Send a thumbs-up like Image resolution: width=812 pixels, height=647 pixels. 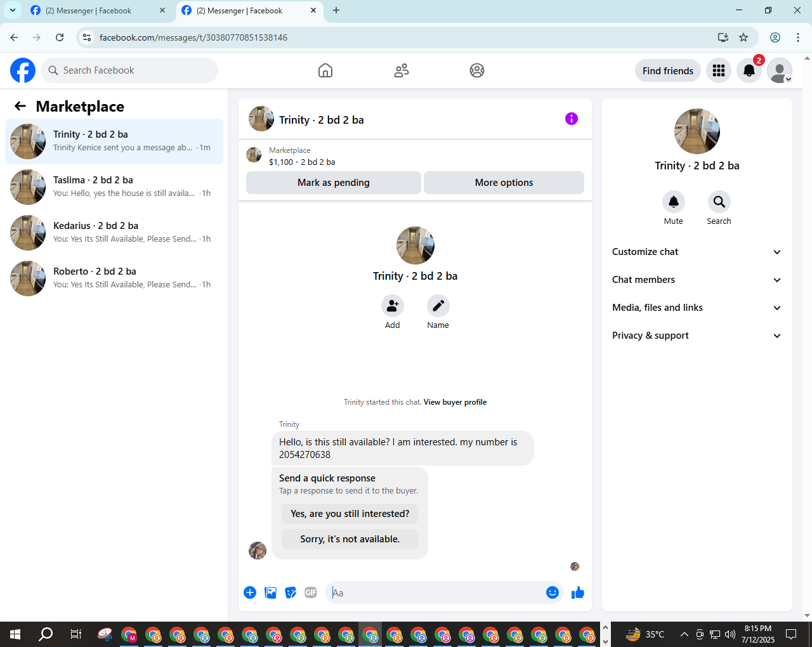click(578, 592)
